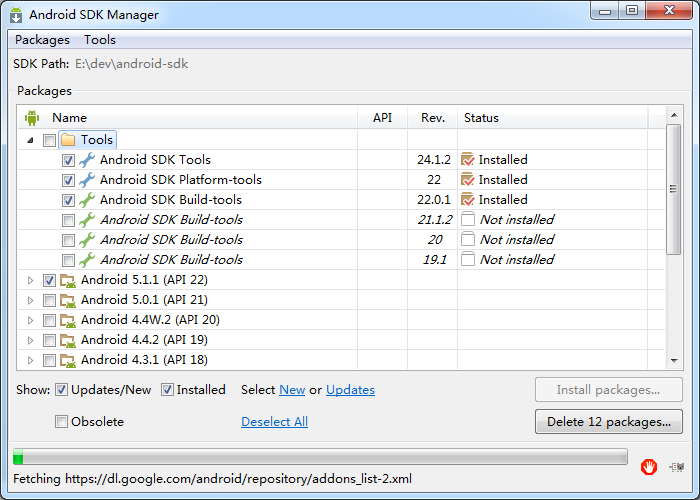
Task: Click the Deselect All link
Action: [x=275, y=421]
